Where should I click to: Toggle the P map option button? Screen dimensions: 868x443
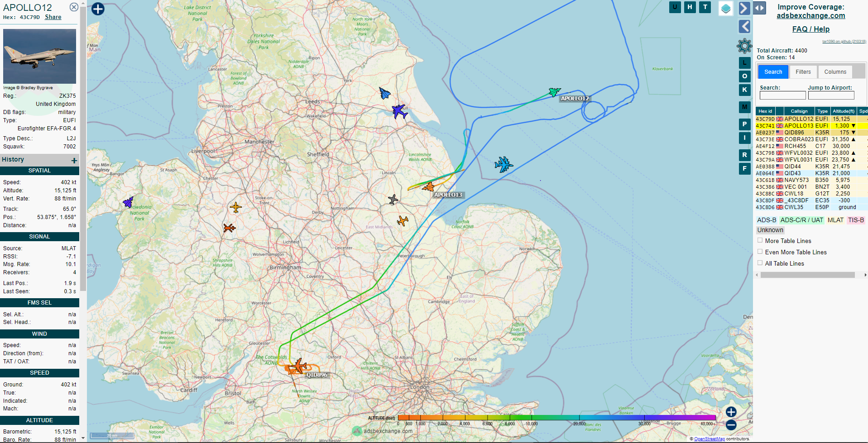(744, 124)
